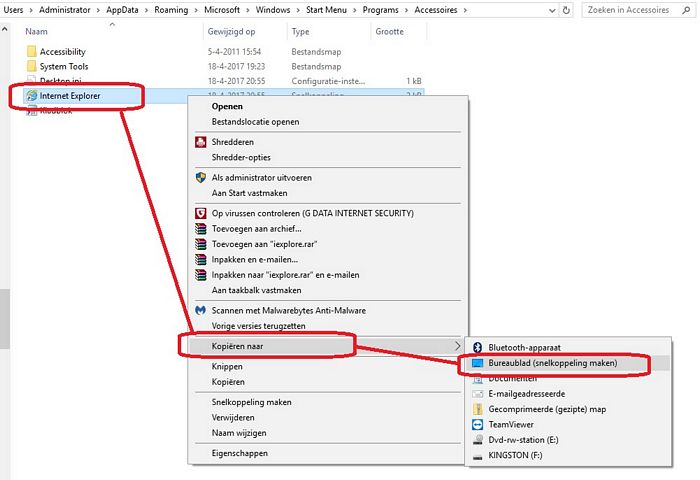
Task: Click the navigation pane scrollbar thumb
Action: [4, 319]
